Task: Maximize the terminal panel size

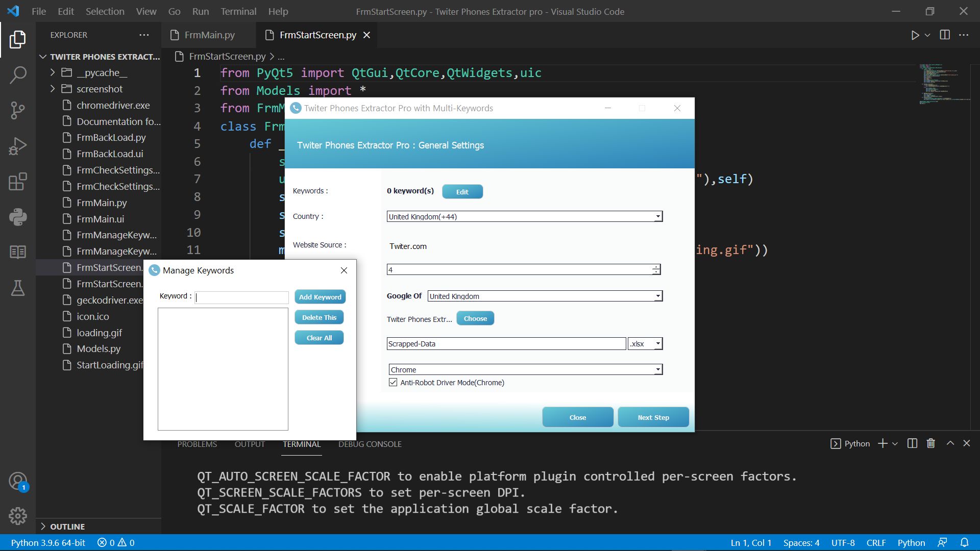Action: (x=950, y=443)
